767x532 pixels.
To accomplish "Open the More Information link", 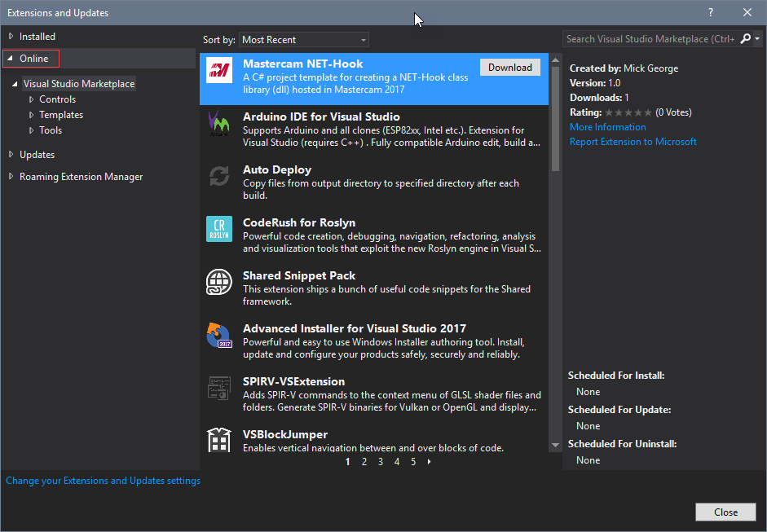I will [x=607, y=127].
